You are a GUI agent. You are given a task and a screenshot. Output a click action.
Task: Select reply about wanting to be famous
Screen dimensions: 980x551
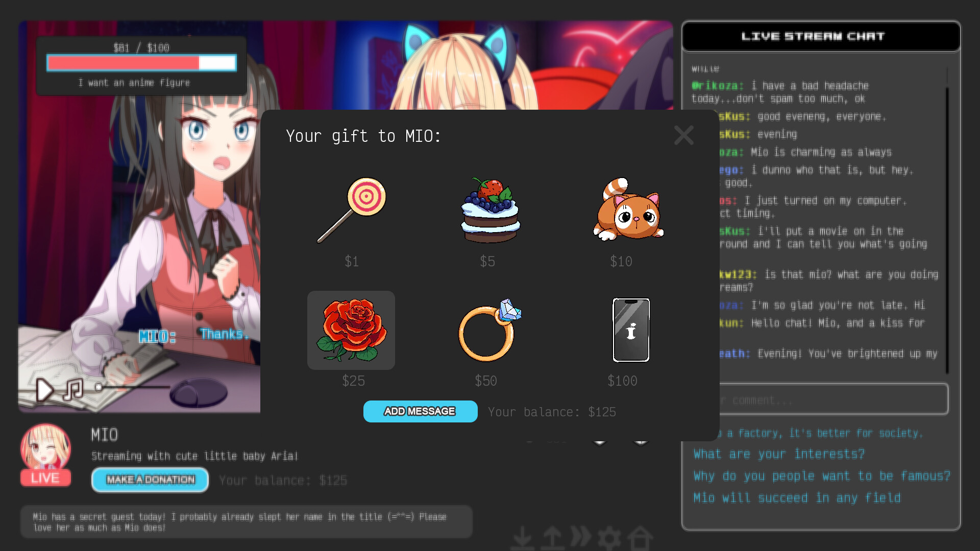coord(821,476)
